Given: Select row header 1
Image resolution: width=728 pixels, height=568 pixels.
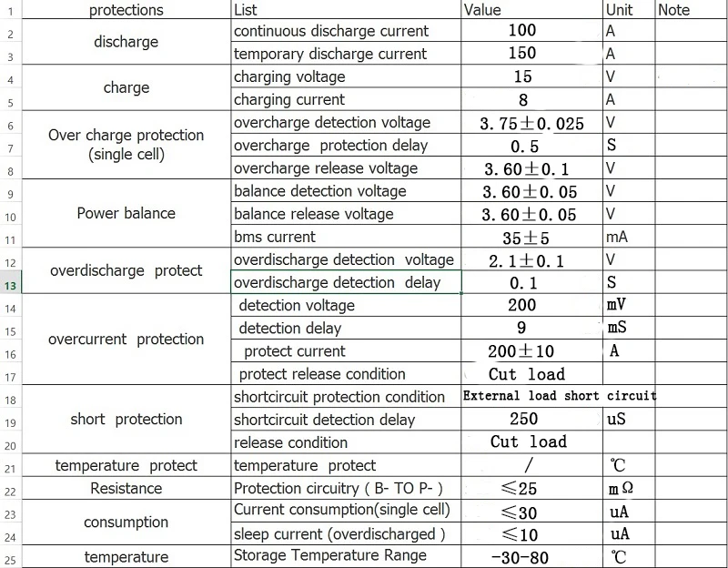Looking at the screenshot, I should (x=11, y=10).
